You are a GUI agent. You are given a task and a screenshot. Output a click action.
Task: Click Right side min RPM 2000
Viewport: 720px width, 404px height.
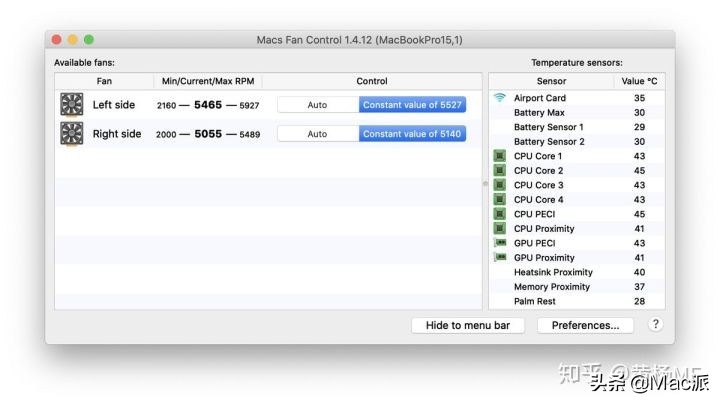(166, 134)
